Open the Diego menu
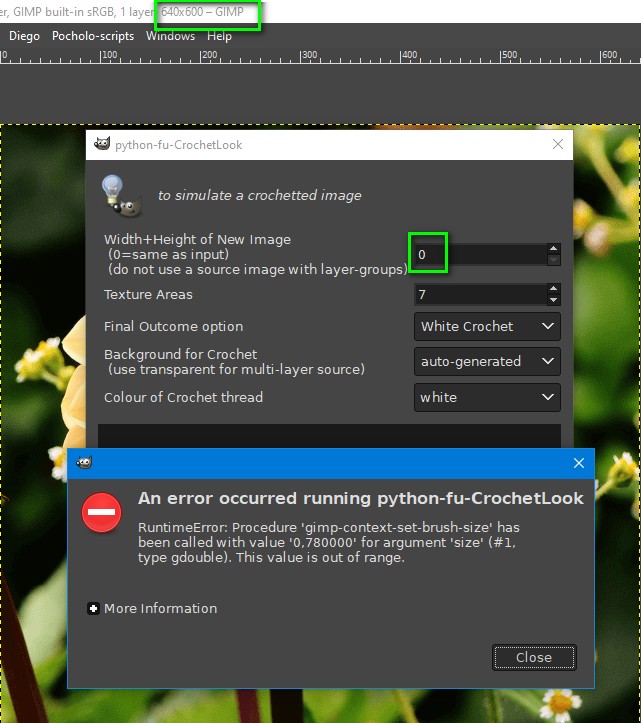The height and width of the screenshot is (723, 641). 24,36
